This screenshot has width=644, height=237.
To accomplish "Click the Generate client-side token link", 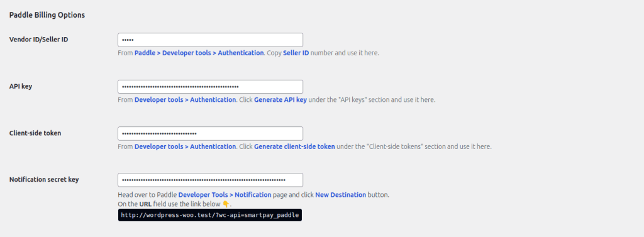I will tap(294, 146).
